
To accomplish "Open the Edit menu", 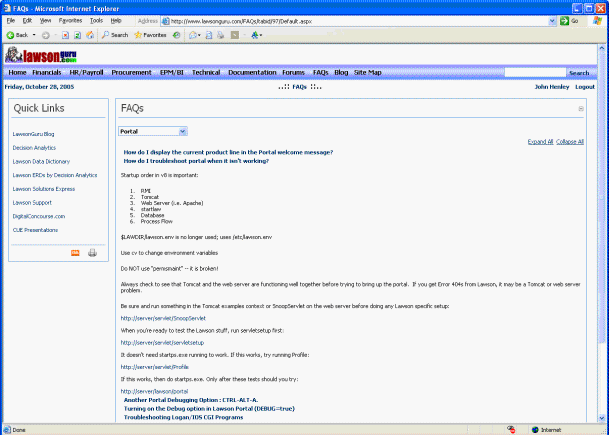I will click(27, 21).
